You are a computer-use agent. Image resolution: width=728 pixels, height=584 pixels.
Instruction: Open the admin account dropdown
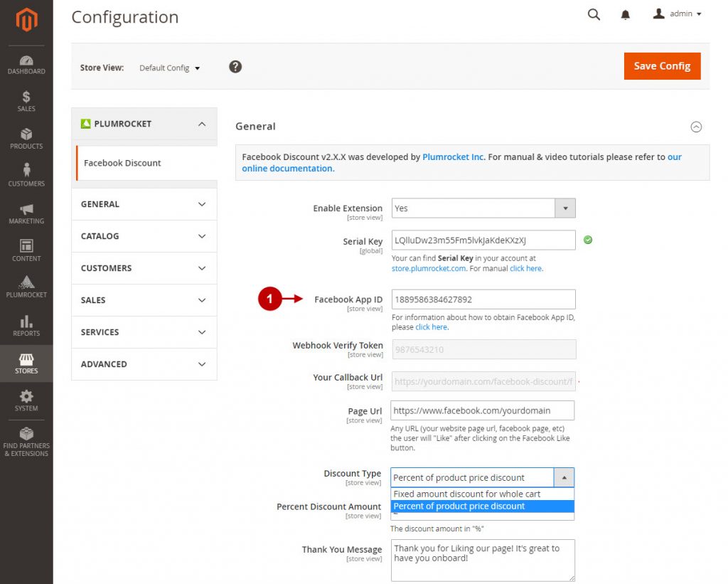[677, 14]
